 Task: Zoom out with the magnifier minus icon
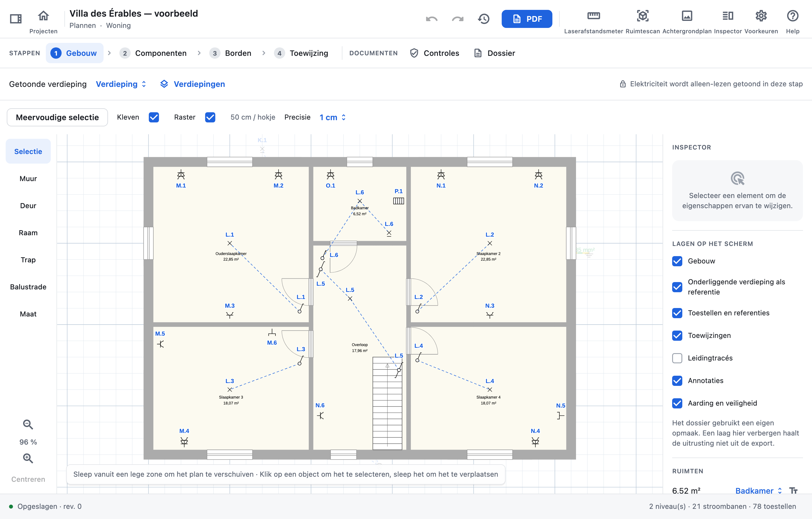coord(28,425)
